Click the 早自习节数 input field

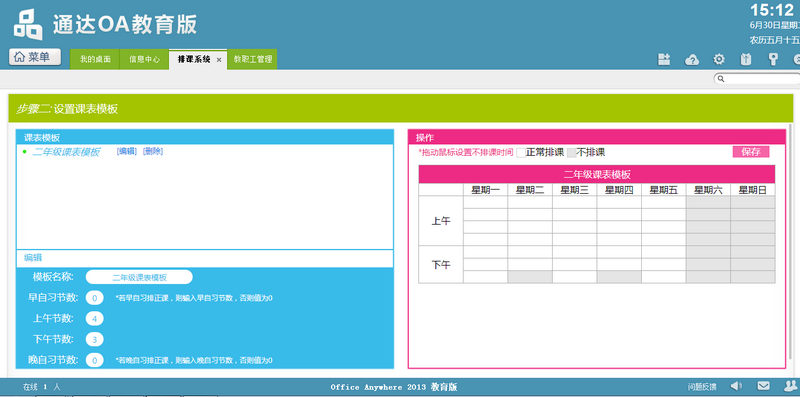coord(94,297)
